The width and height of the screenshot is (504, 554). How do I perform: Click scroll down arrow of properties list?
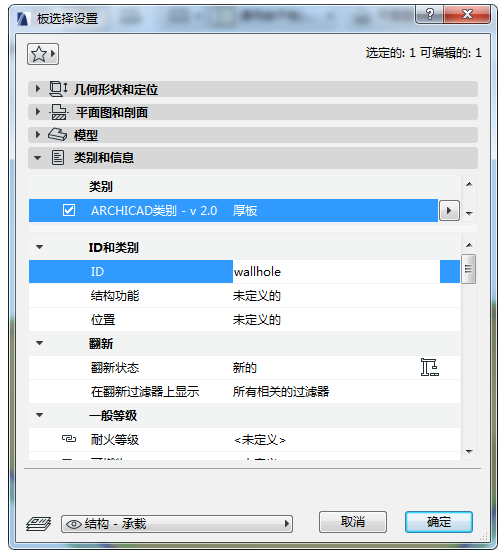(x=469, y=452)
